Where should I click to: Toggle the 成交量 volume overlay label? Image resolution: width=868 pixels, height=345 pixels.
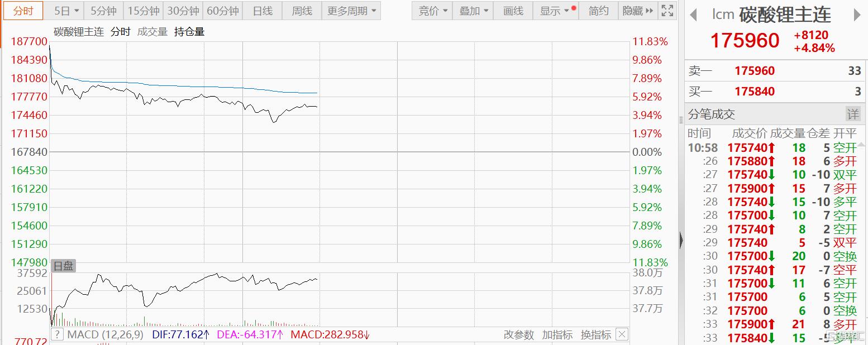coord(152,32)
